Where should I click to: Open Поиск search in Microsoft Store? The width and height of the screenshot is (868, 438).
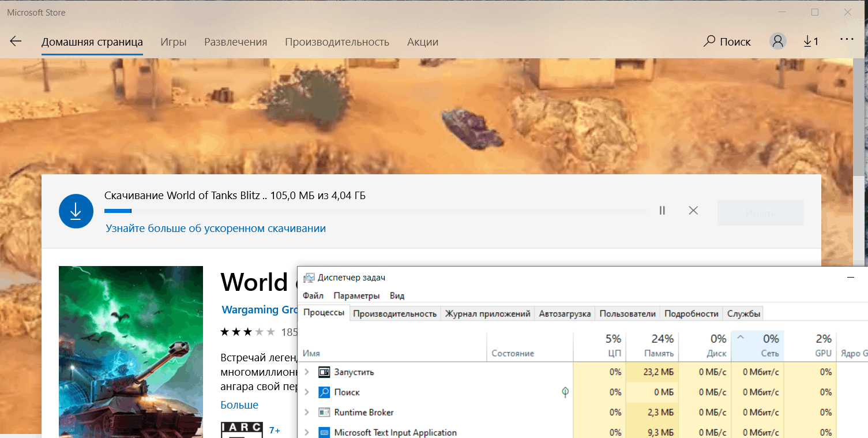[727, 42]
